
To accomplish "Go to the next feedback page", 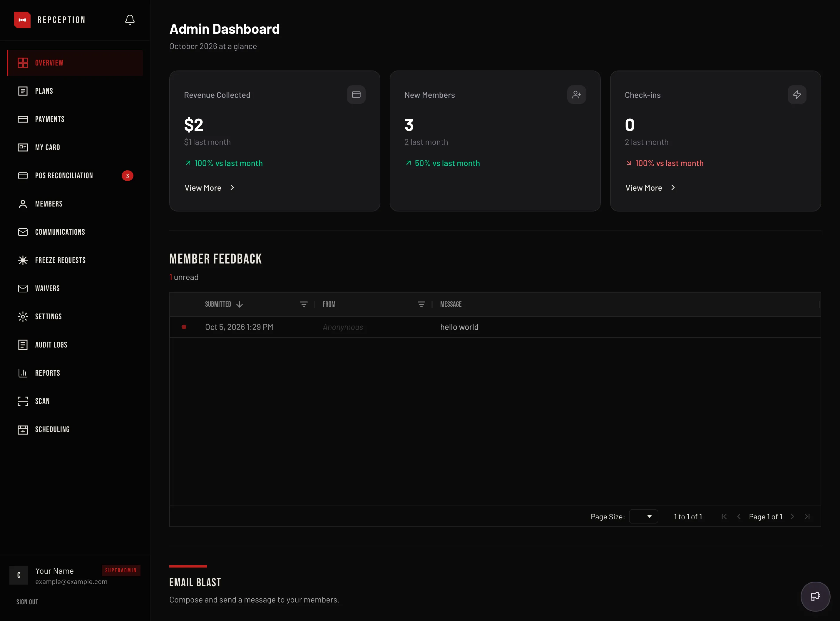I will click(792, 516).
